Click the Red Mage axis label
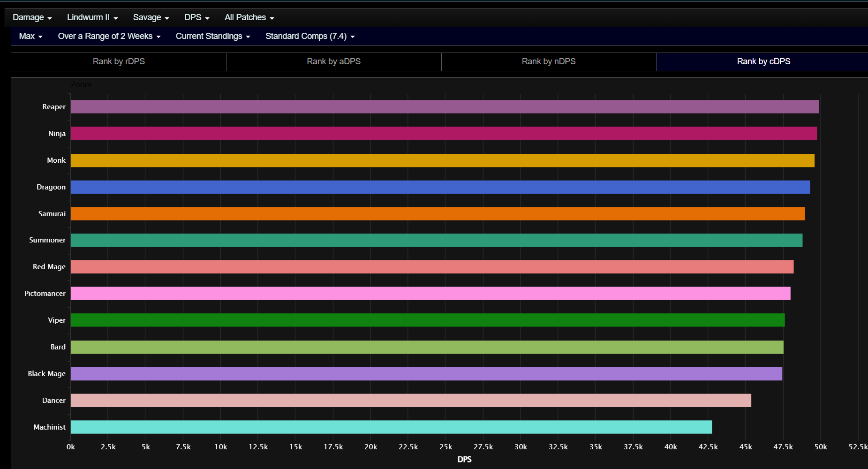Screen dimensions: 868x469 pos(49,267)
